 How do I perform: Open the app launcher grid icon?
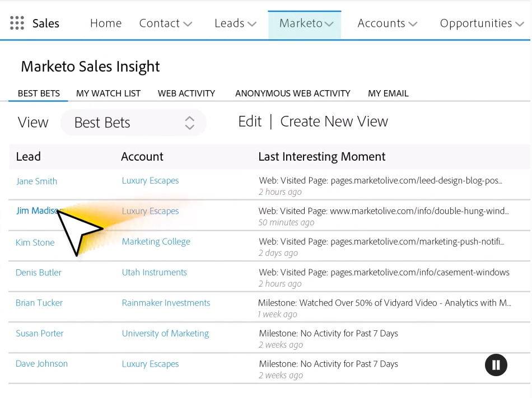(x=17, y=23)
